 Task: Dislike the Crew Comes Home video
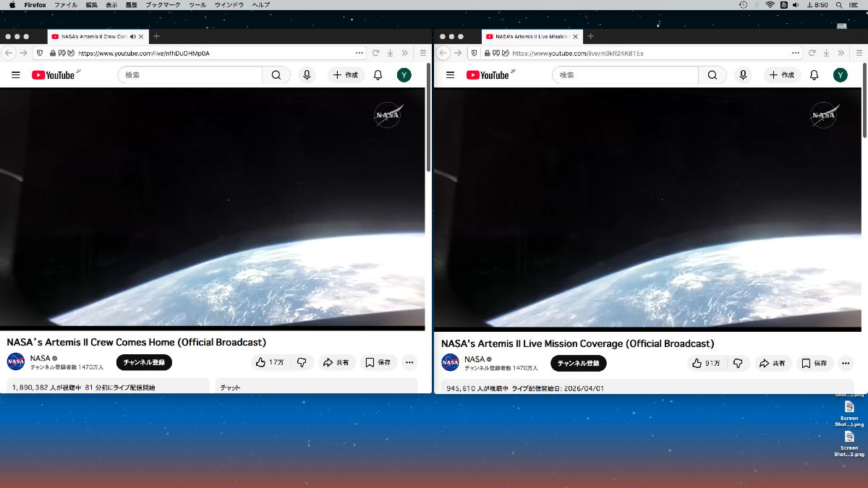[x=302, y=362]
